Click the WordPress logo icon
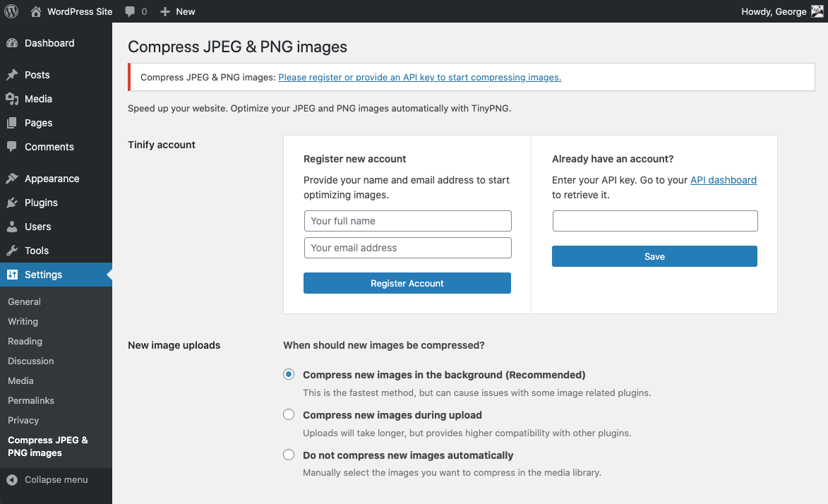 11,11
